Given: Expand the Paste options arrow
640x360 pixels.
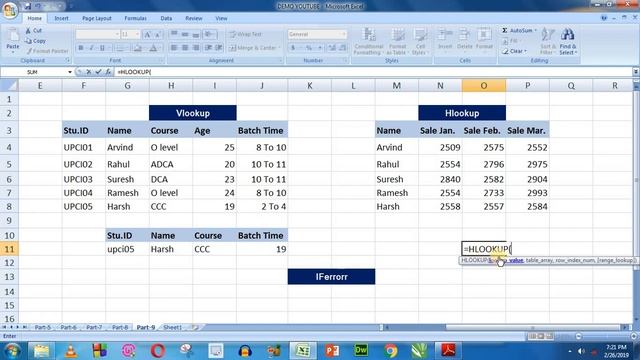Looking at the screenshot, I should click(13, 52).
